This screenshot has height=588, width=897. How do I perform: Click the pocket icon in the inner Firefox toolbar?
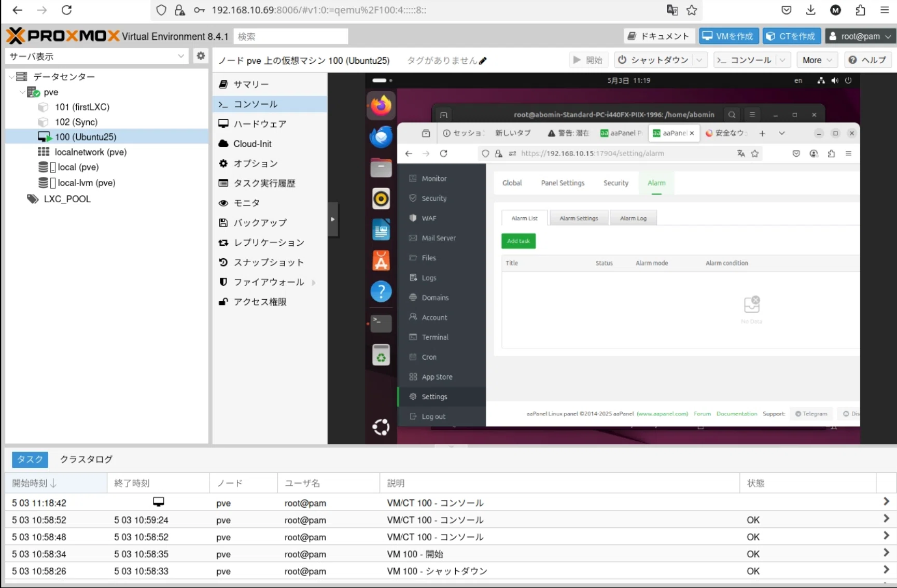796,153
